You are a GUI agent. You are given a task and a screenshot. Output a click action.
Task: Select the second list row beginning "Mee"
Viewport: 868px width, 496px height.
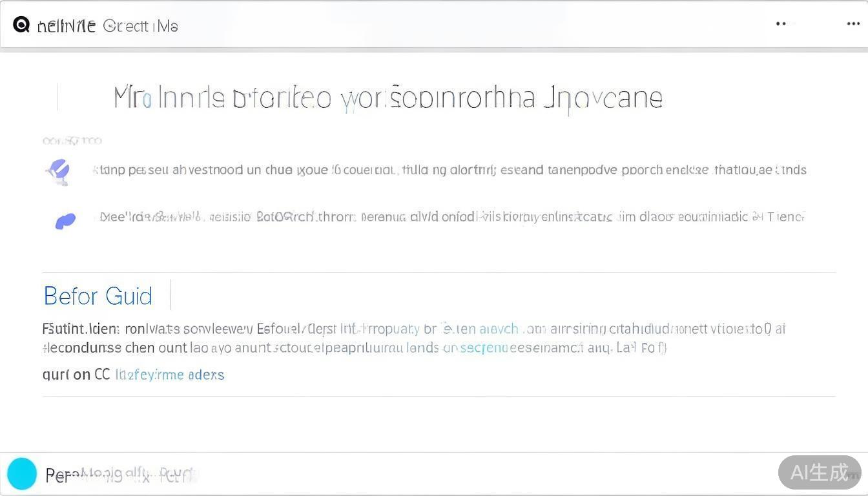[451, 217]
